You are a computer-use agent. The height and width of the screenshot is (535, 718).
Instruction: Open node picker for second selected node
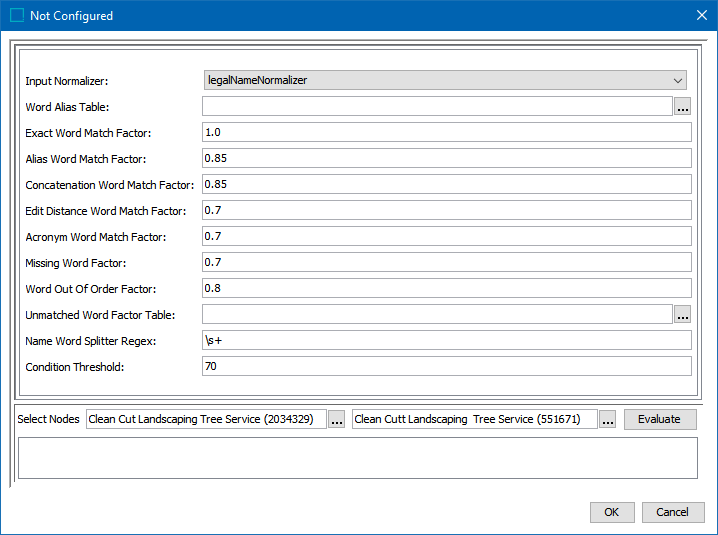tap(608, 420)
